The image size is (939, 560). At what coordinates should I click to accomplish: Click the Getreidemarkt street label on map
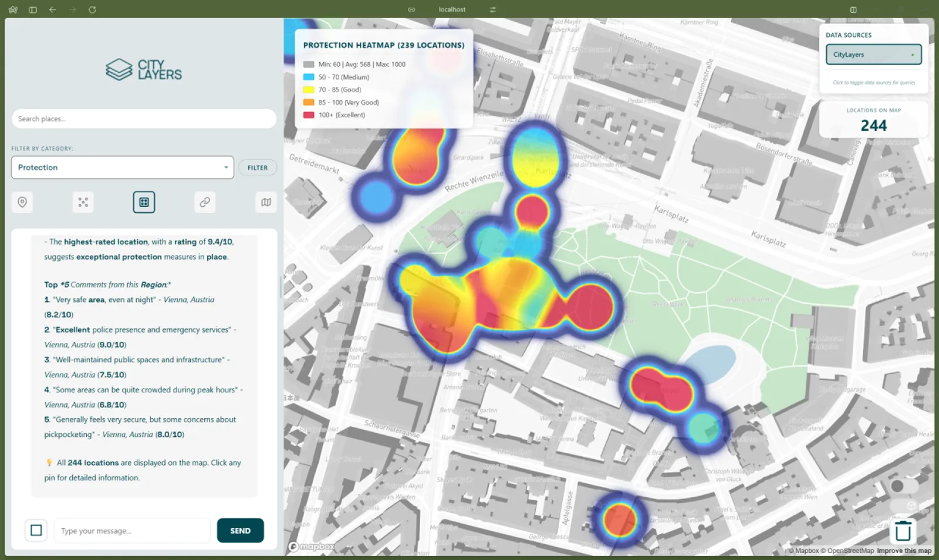[314, 164]
